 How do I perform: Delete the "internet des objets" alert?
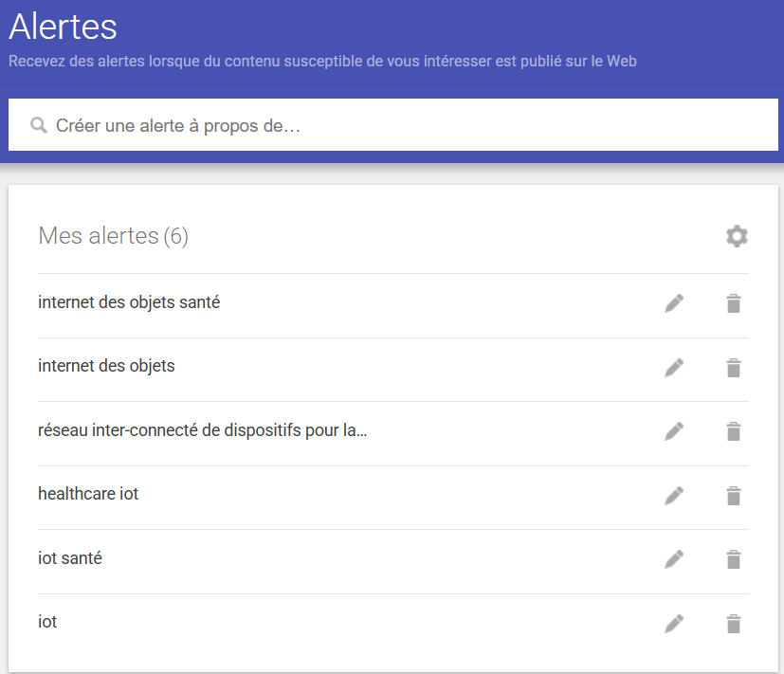pos(733,368)
